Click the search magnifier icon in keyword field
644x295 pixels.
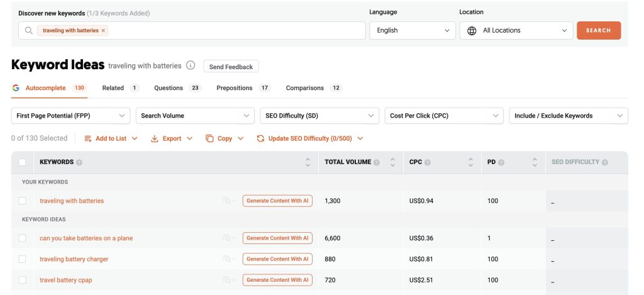[x=29, y=30]
